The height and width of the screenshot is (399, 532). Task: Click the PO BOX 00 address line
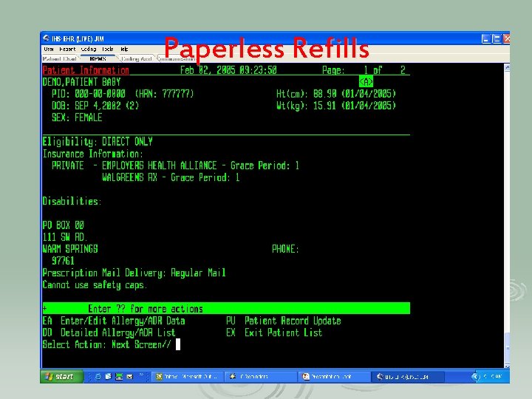64,225
